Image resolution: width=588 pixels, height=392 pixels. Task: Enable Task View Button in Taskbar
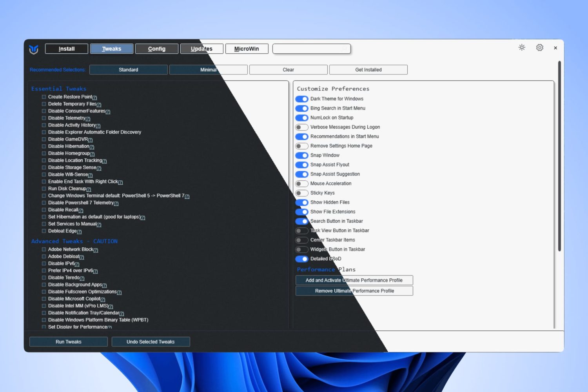coord(302,231)
